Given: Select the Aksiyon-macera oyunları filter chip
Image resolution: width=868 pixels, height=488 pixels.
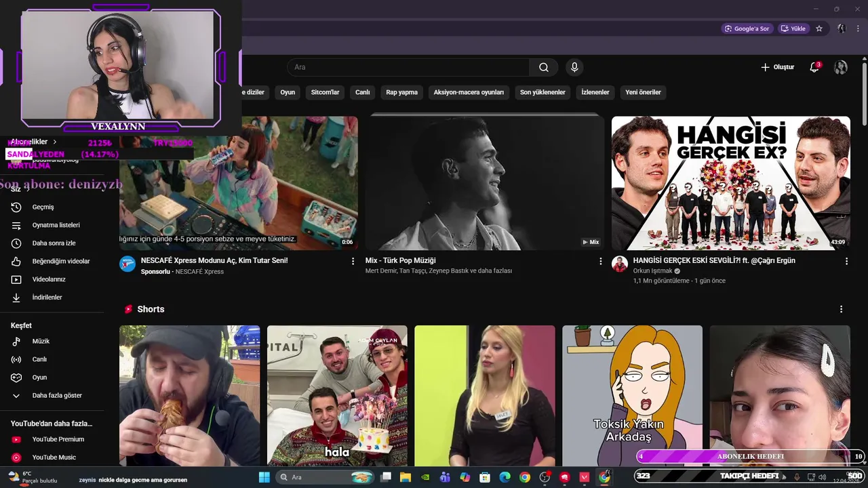Looking at the screenshot, I should tap(469, 92).
